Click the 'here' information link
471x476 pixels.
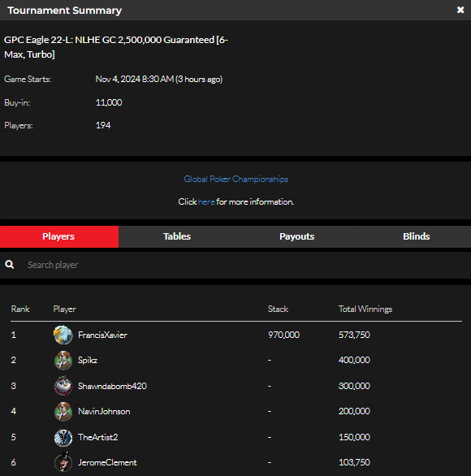coord(206,202)
